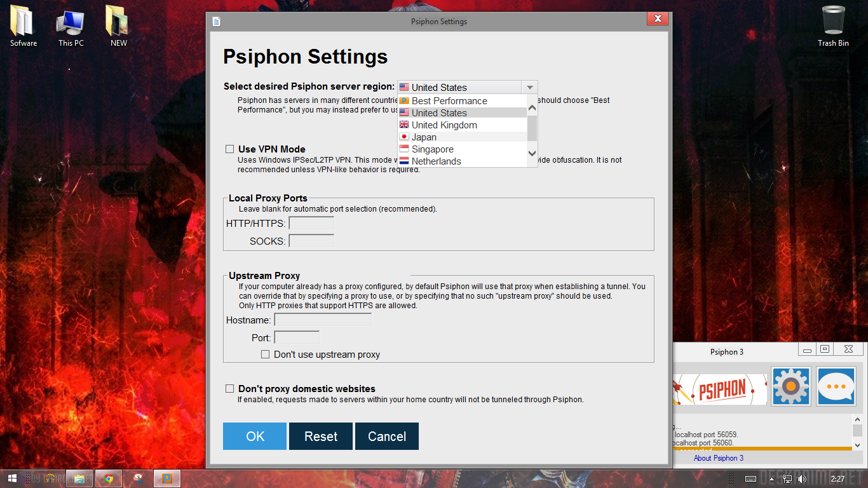This screenshot has width=868, height=488.
Task: Select United States in the region list
Action: (463, 113)
